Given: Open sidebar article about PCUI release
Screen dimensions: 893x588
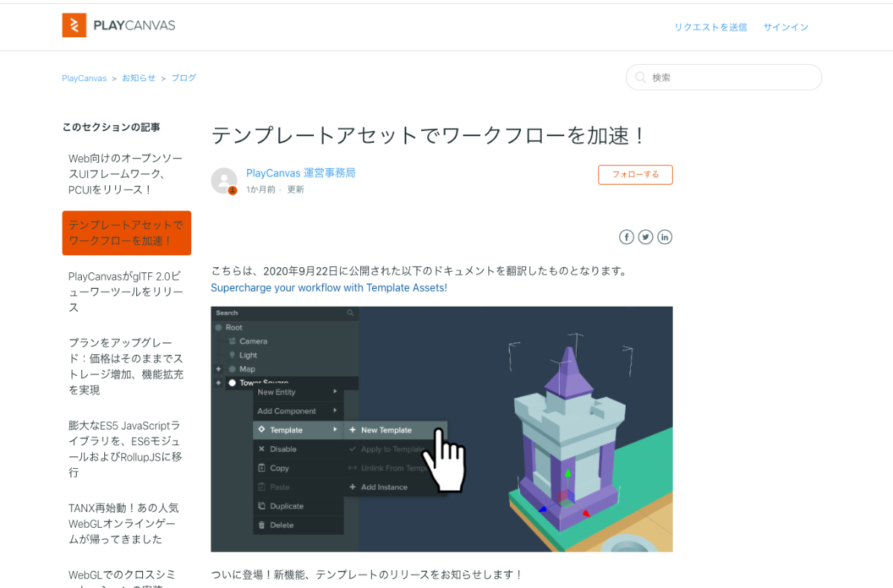Looking at the screenshot, I should (x=126, y=174).
